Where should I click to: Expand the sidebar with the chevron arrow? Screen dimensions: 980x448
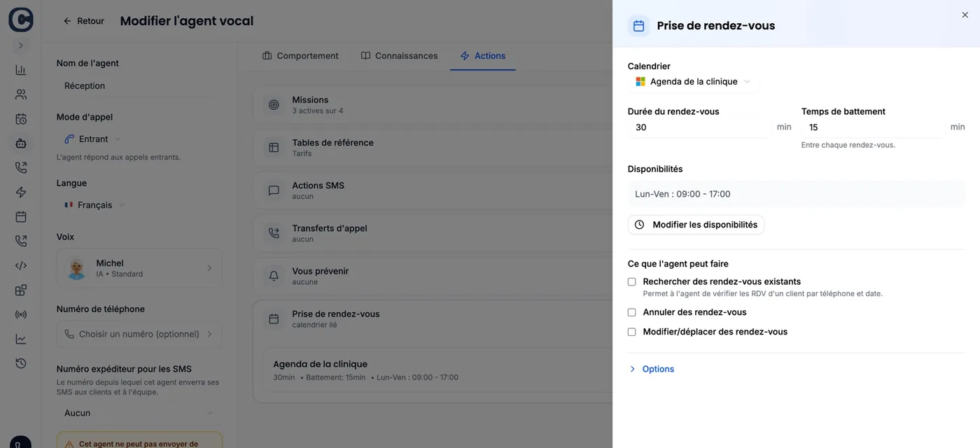tap(21, 45)
